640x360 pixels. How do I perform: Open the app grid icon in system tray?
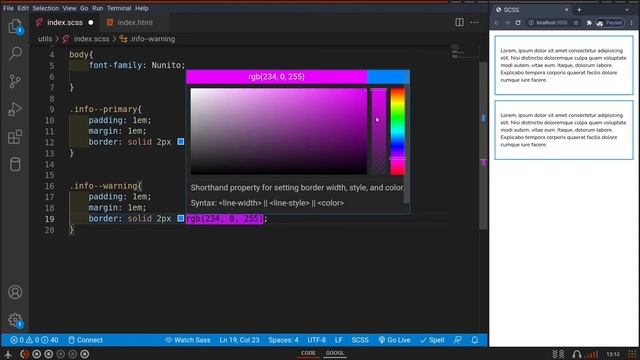pos(632,354)
